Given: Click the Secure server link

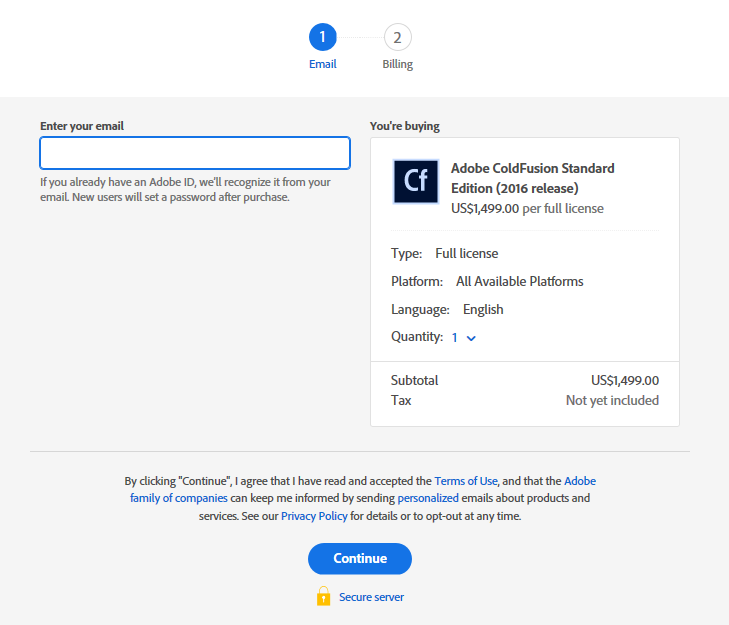Looking at the screenshot, I should 371,597.
